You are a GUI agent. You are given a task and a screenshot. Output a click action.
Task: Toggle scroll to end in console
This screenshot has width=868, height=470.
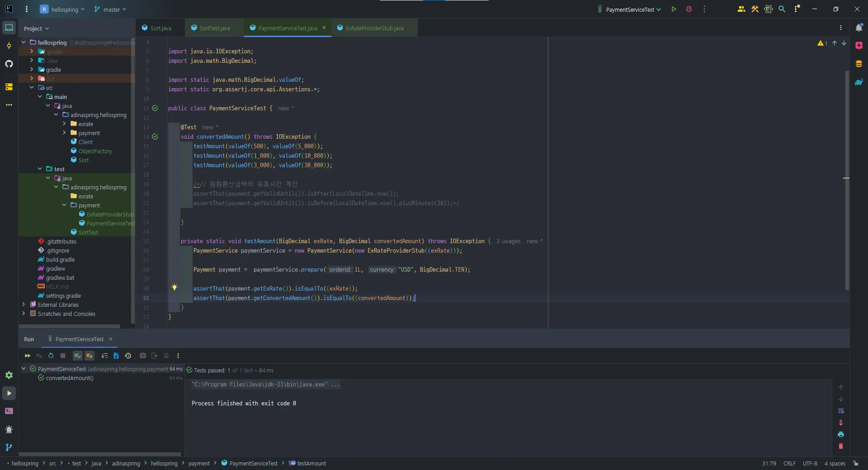[841, 423]
